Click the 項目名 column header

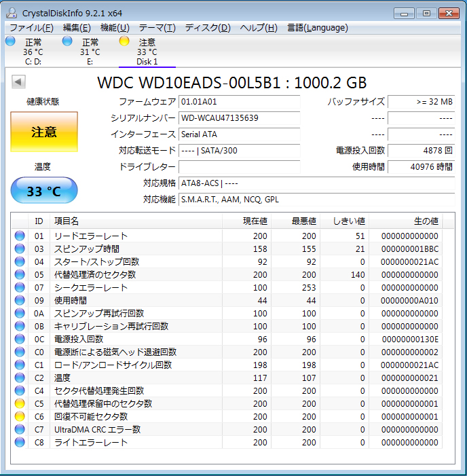tap(67, 221)
